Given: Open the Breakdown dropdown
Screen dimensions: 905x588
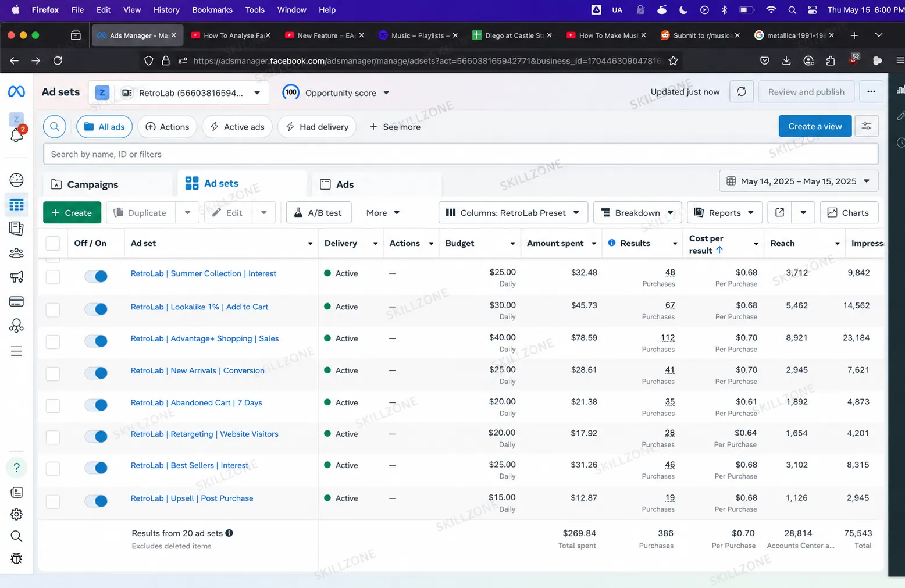Looking at the screenshot, I should click(x=637, y=213).
